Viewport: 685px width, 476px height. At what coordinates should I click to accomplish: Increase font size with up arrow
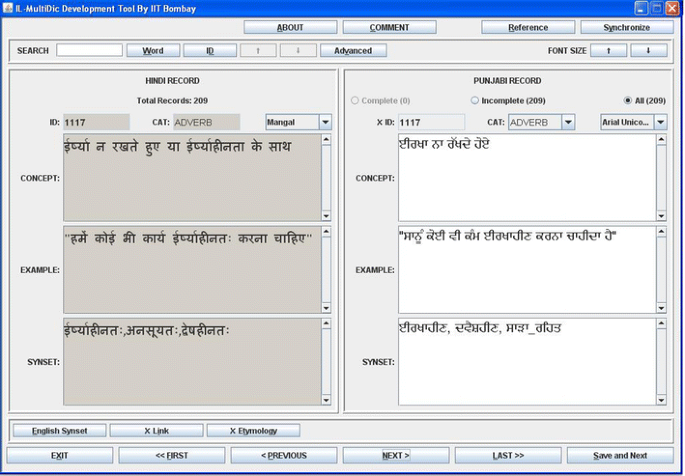pos(608,50)
